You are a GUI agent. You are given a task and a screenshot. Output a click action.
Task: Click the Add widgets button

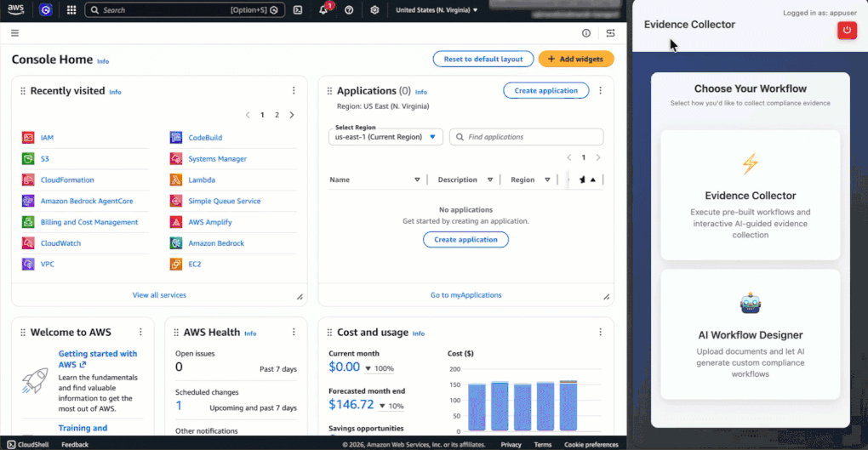(576, 59)
